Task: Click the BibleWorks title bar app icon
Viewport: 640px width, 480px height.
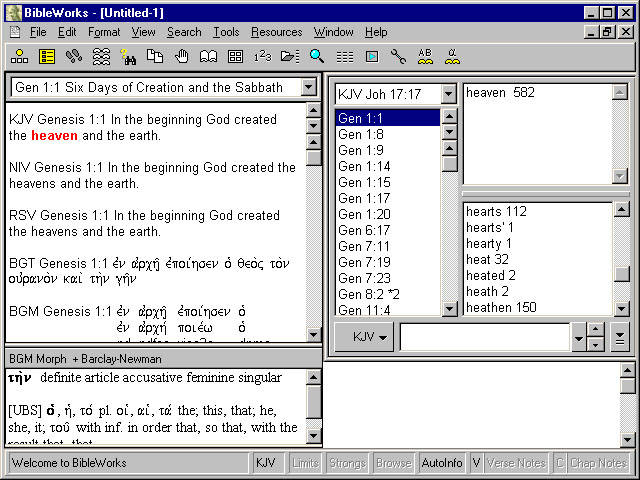Action: tap(13, 13)
